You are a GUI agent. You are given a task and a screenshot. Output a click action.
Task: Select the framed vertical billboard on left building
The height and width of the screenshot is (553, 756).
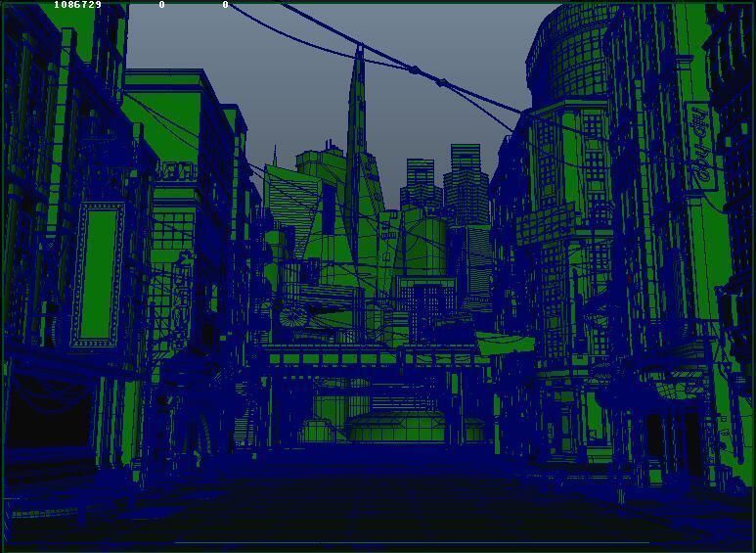[98, 275]
